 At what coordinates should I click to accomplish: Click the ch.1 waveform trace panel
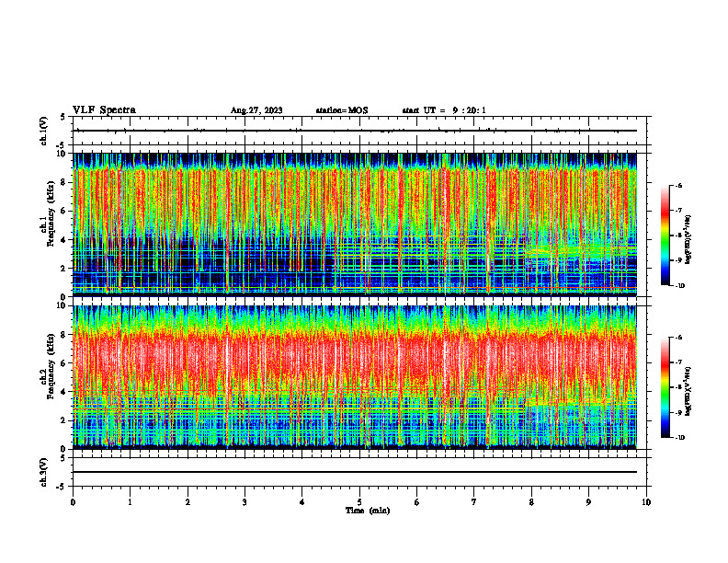359,131
